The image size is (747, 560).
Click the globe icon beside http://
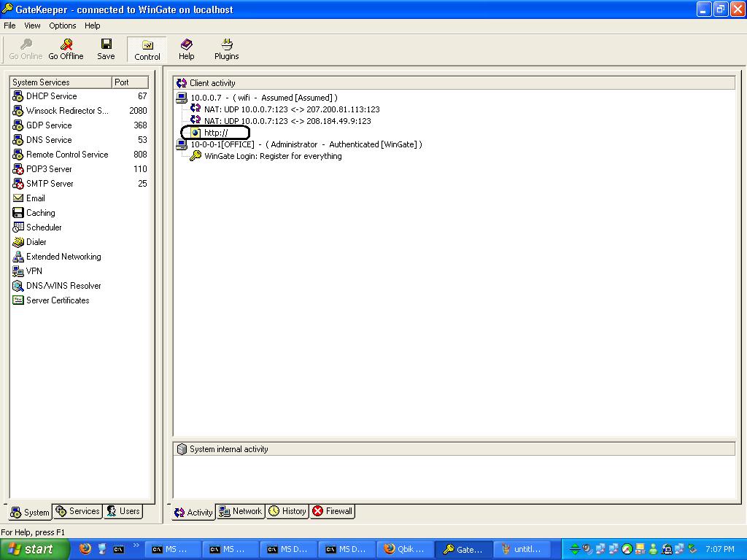coord(196,133)
